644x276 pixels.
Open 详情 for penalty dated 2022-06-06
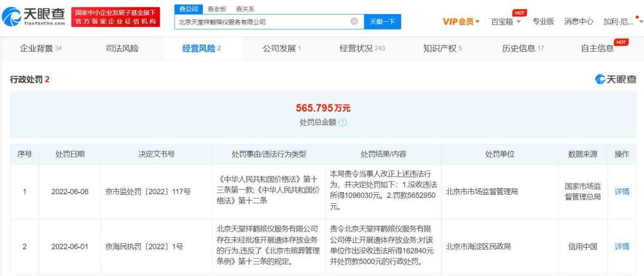pyautogui.click(x=621, y=192)
